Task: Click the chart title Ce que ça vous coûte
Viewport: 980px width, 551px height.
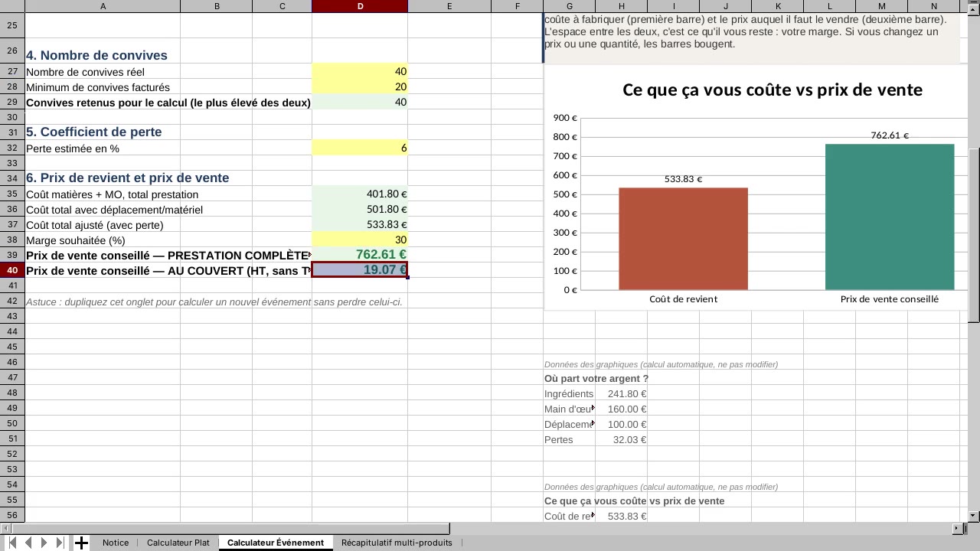Action: (773, 90)
